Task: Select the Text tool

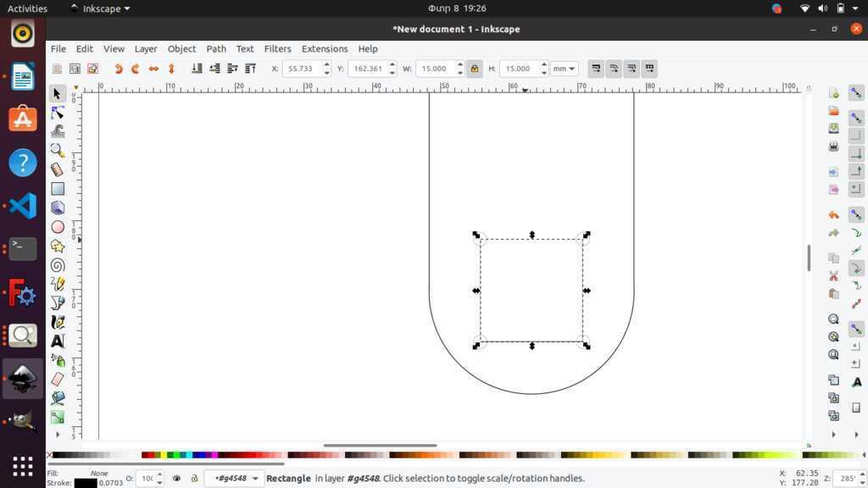Action: coord(57,341)
